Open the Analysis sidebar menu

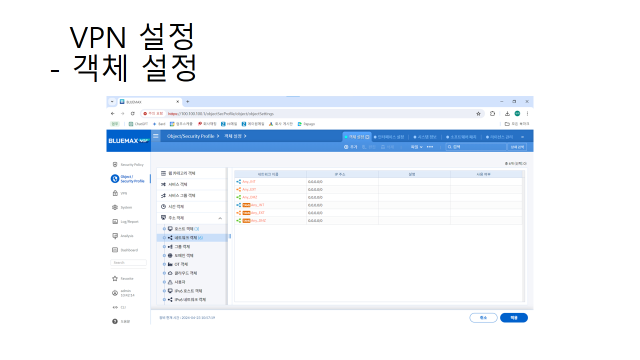coord(123,236)
